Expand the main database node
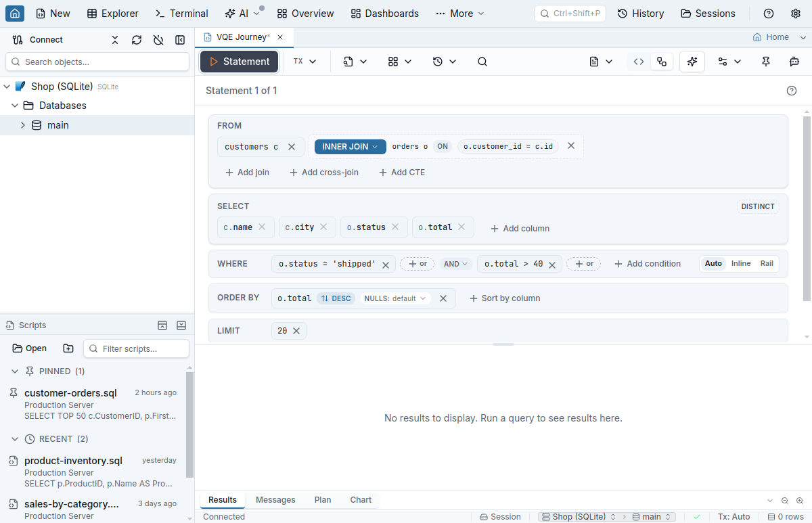812x523 pixels. (22, 125)
